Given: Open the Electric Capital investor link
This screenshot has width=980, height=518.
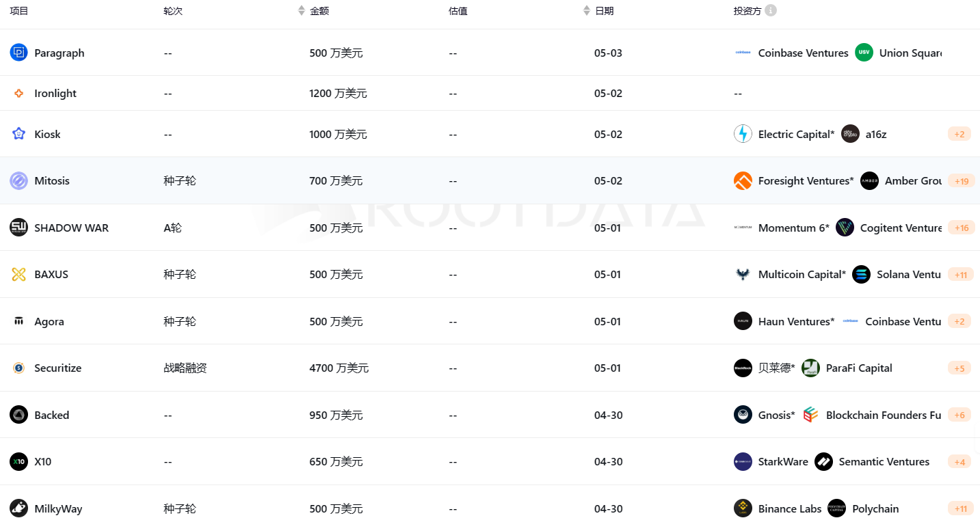Looking at the screenshot, I should tap(797, 134).
